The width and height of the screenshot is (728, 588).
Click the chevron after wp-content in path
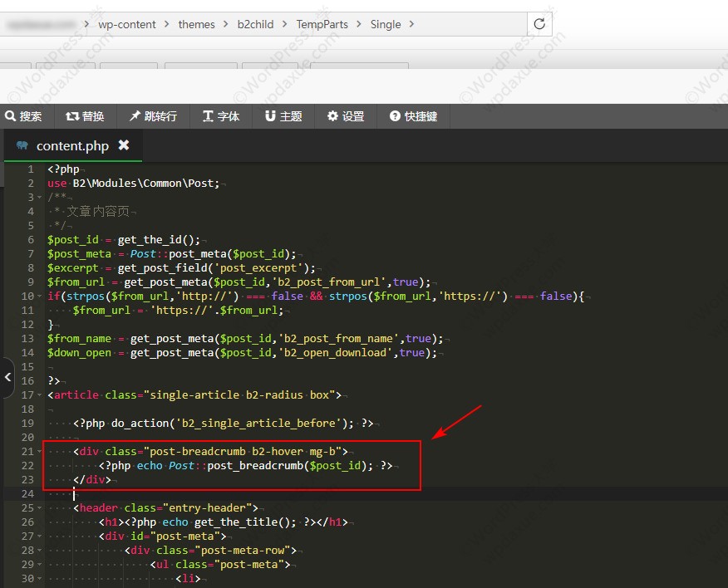click(167, 24)
